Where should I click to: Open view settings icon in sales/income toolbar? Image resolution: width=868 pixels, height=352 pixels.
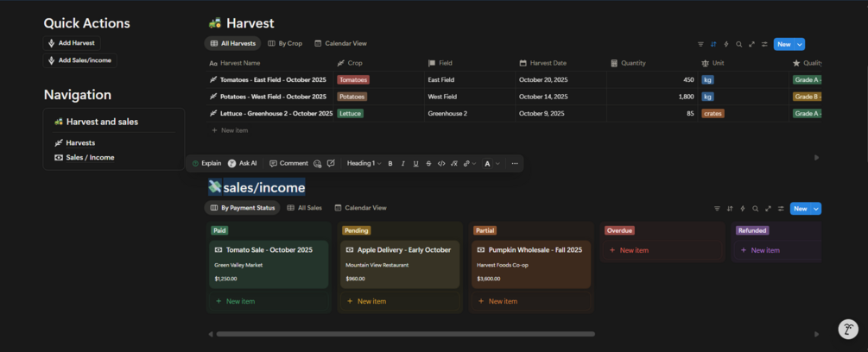coord(781,208)
